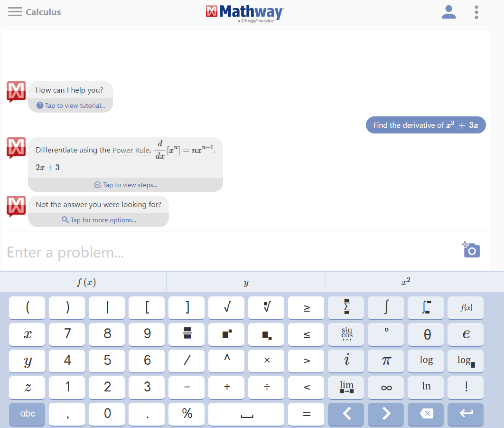Open the hamburger menu next to Calculus
The width and height of the screenshot is (504, 428).
(15, 12)
